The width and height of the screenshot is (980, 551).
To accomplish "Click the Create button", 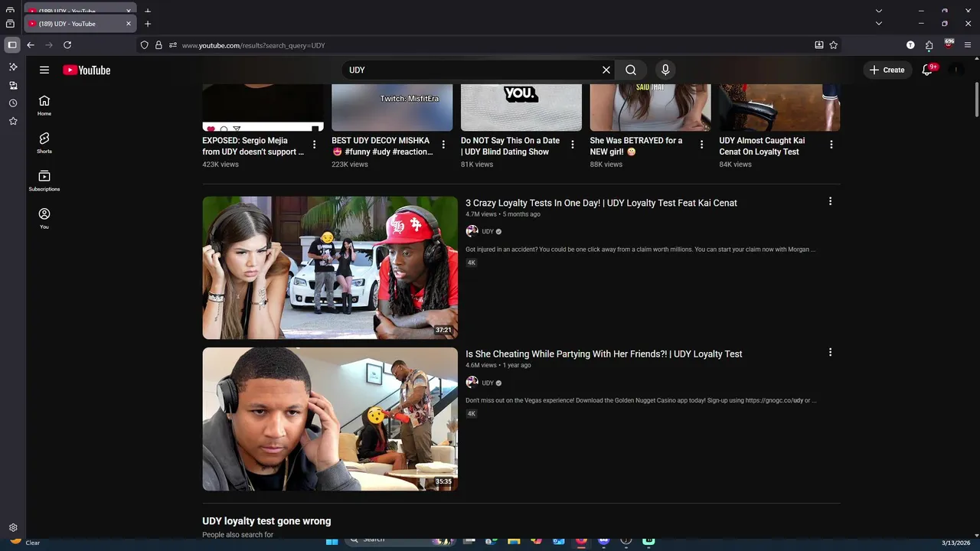I will [887, 70].
